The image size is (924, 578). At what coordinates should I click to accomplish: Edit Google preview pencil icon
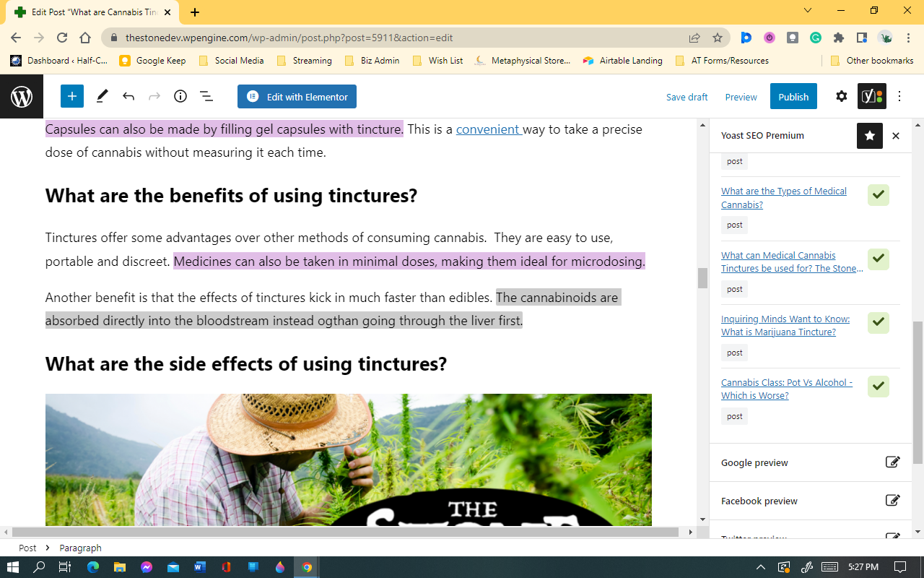(893, 462)
